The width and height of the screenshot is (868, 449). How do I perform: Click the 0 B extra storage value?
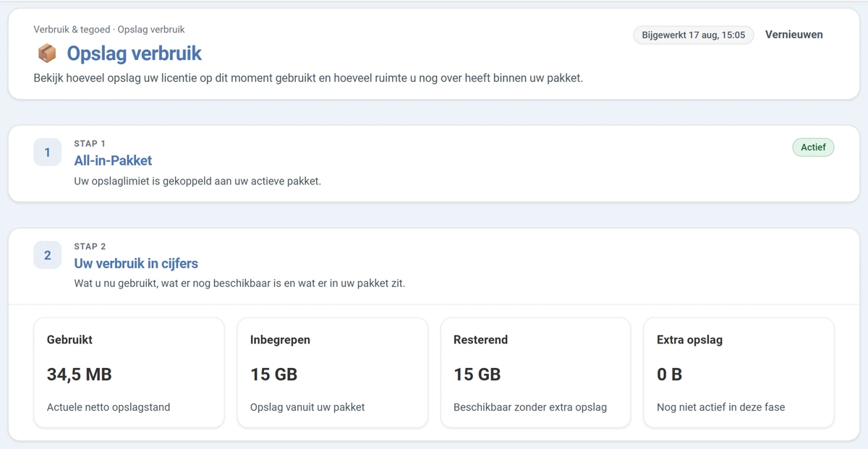tap(670, 375)
